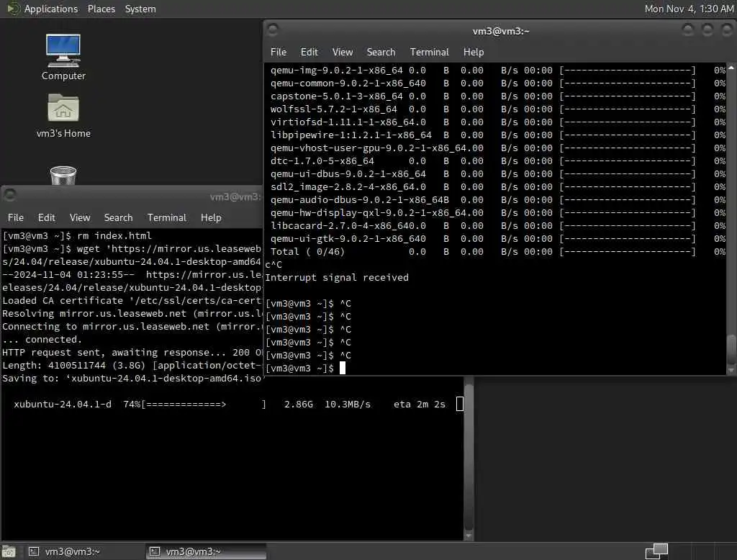Open the System menu
Screen dimensions: 737x560
pyautogui.click(x=140, y=9)
